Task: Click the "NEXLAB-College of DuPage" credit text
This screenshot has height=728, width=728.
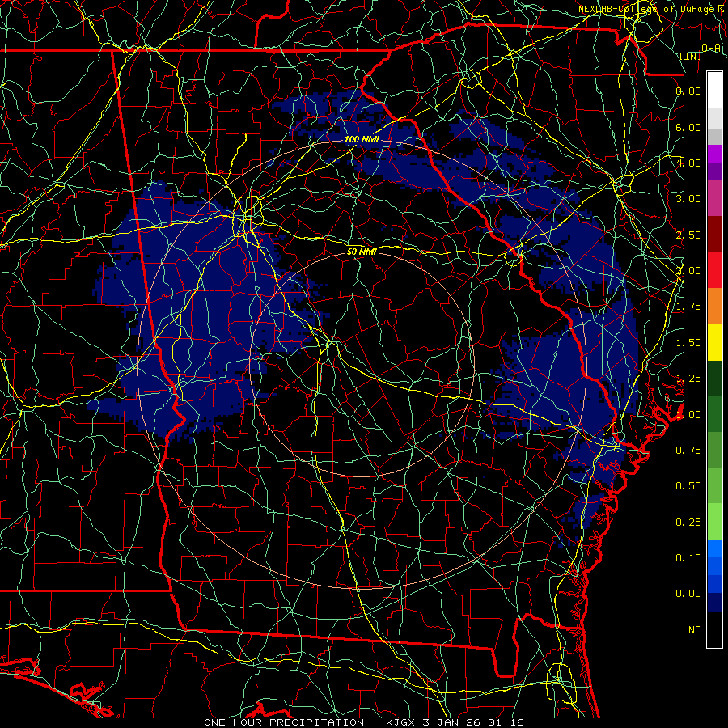Action: pos(647,9)
